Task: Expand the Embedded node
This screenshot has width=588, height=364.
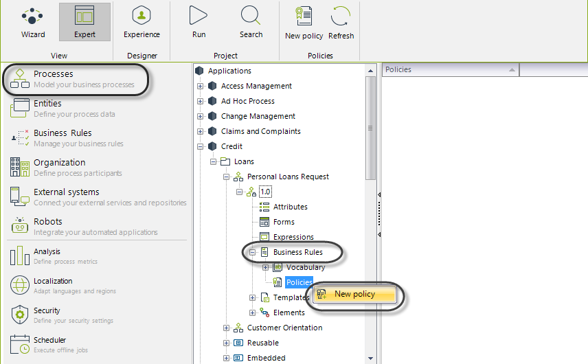Action: (x=226, y=358)
